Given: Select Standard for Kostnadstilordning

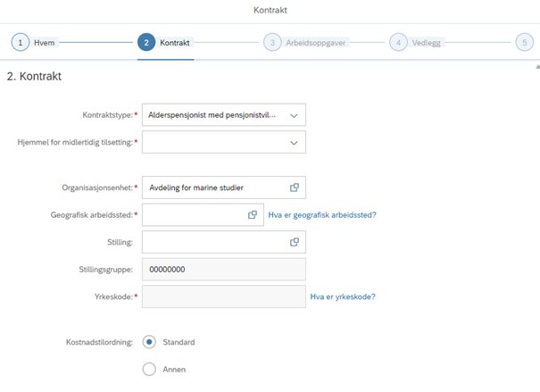Looking at the screenshot, I should (149, 342).
